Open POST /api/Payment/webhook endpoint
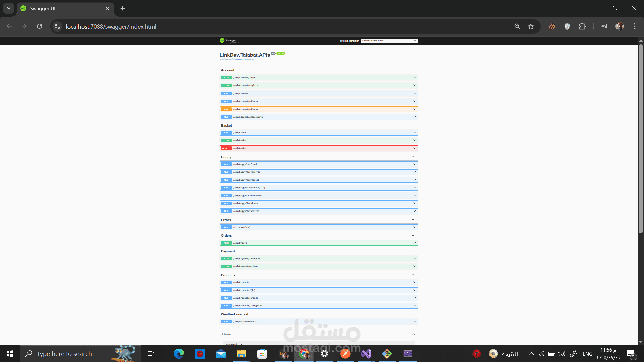The image size is (644, 362). tap(319, 266)
